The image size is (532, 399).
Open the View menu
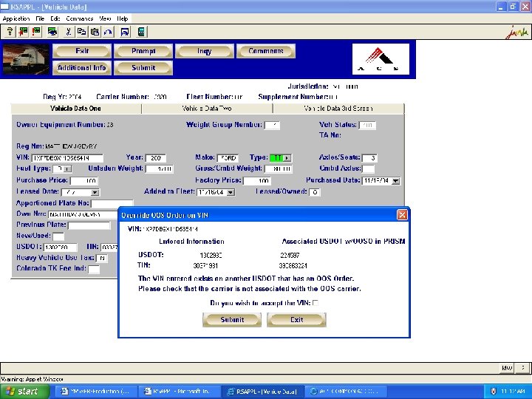[105, 18]
